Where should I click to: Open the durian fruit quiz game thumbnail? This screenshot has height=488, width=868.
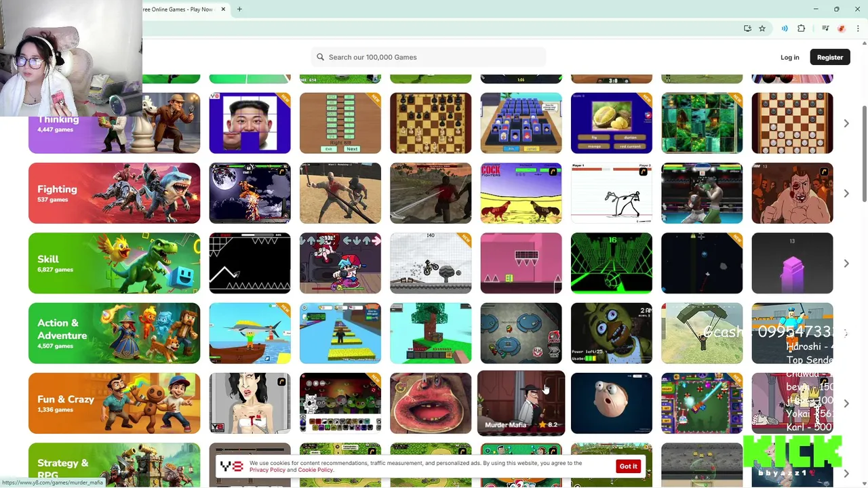click(x=611, y=123)
